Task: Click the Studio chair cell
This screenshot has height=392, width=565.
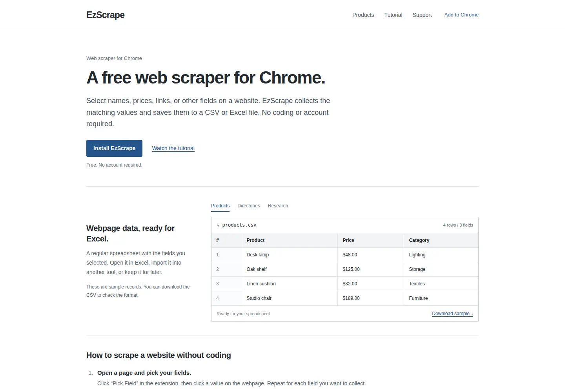Action: pyautogui.click(x=290, y=298)
